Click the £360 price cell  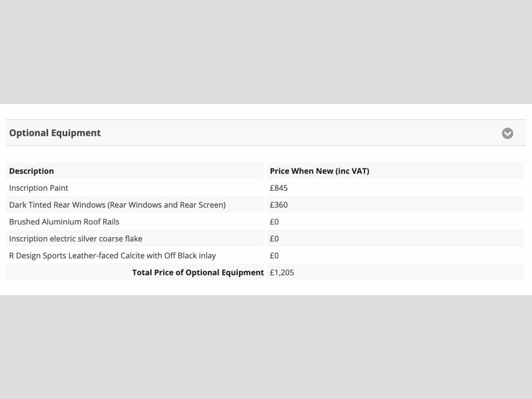pos(278,205)
